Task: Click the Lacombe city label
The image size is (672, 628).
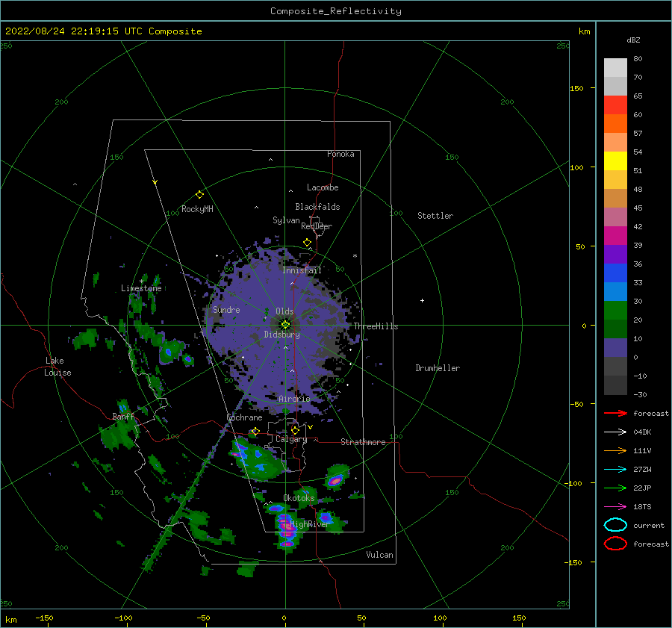Action: (323, 187)
